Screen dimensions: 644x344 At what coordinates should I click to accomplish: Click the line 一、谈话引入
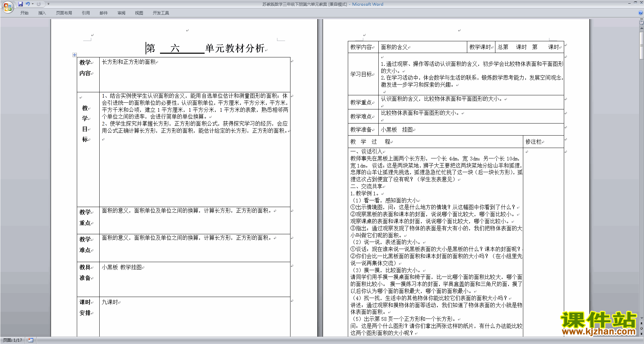[x=366, y=152]
